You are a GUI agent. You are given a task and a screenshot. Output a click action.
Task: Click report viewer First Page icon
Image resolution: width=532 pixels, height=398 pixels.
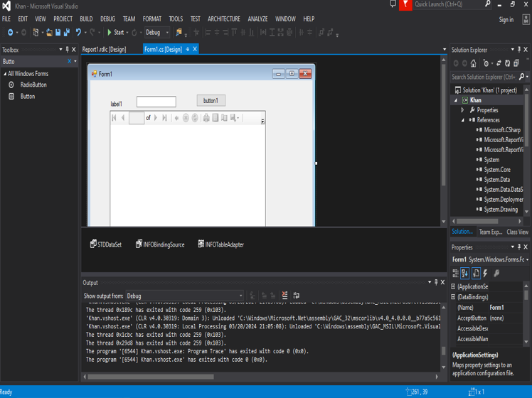pos(114,118)
